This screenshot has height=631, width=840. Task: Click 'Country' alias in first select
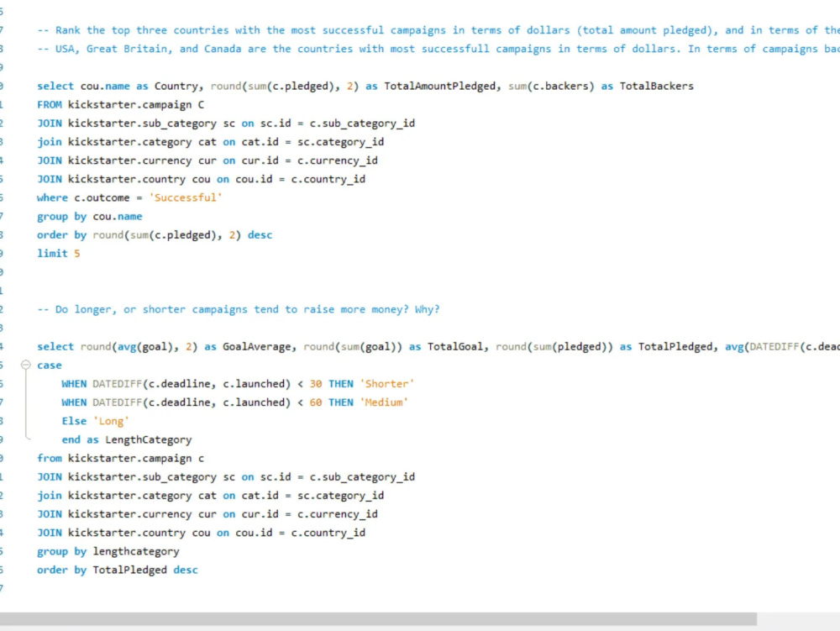coord(176,87)
